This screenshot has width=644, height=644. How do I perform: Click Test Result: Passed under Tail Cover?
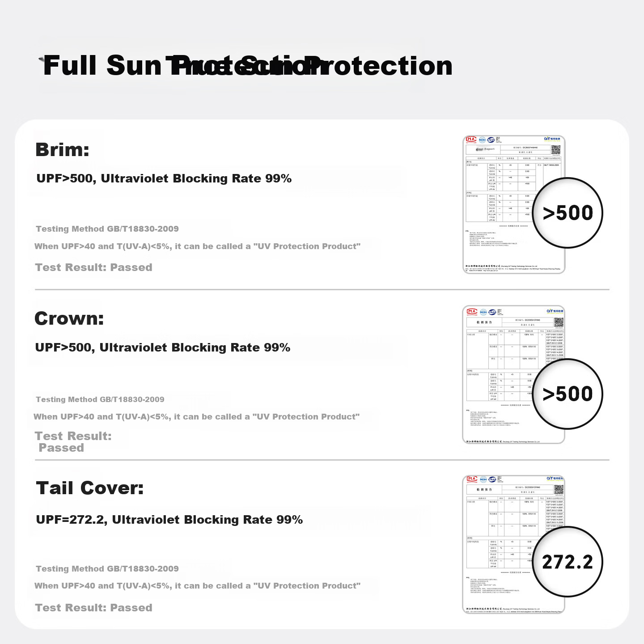[x=94, y=608]
